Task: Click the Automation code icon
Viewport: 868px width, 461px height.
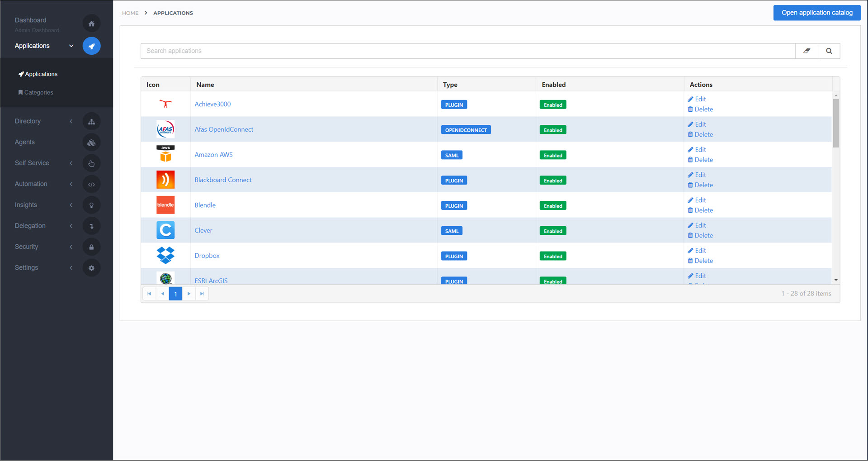Action: click(x=91, y=184)
